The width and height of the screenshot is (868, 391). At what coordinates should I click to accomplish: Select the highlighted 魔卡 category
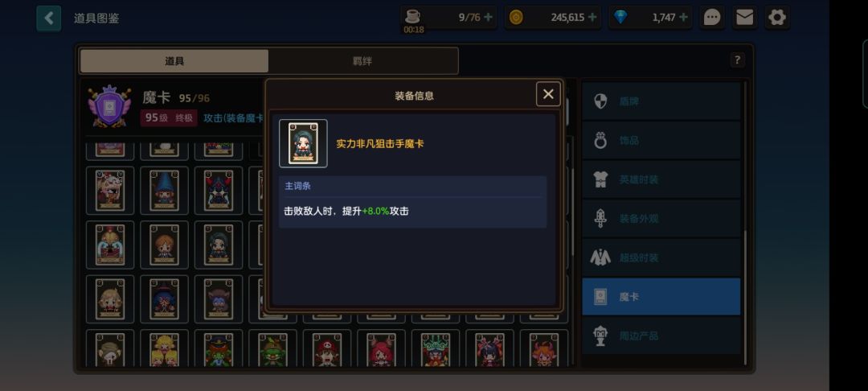click(x=661, y=296)
